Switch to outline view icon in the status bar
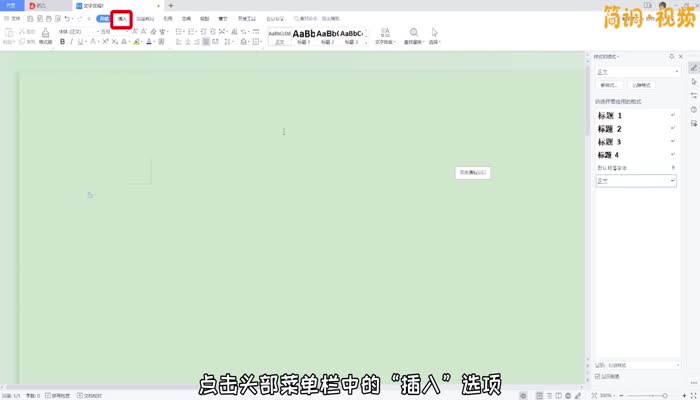700x400 pixels. point(549,396)
